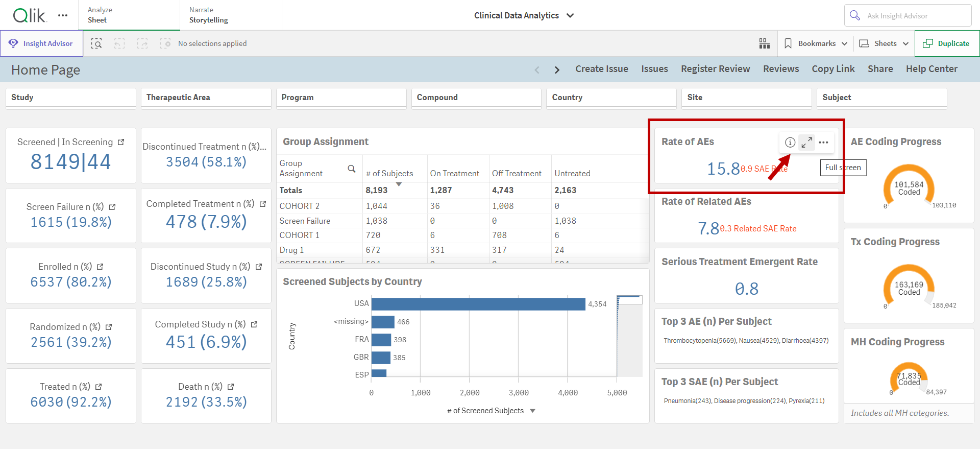980x449 pixels.
Task: Open the info icon on Rate of AEs
Action: coord(790,143)
